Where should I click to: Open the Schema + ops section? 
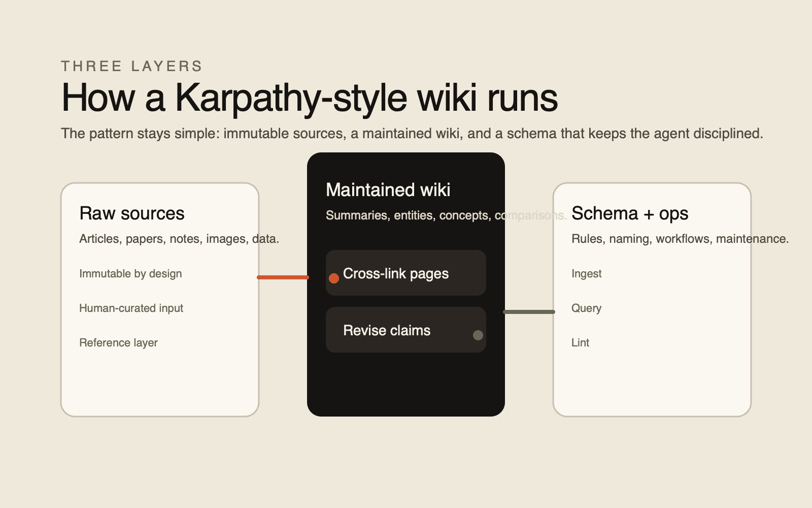coord(630,213)
